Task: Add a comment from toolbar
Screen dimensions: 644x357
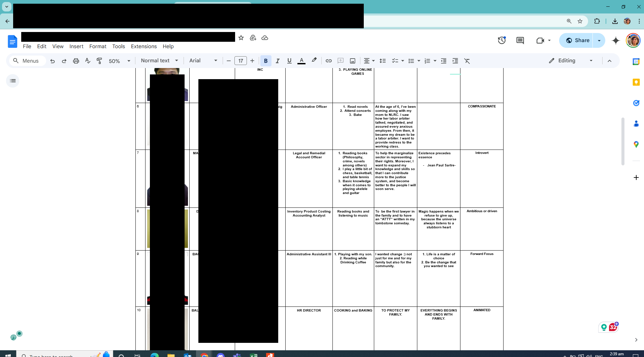Action: [341, 61]
